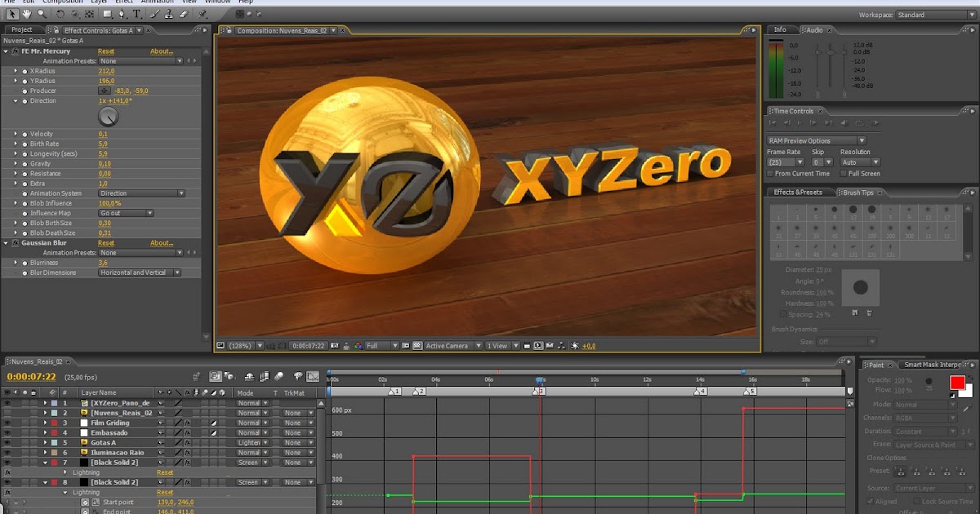Expand the XRadius property
Image resolution: width=980 pixels, height=514 pixels.
coord(16,71)
